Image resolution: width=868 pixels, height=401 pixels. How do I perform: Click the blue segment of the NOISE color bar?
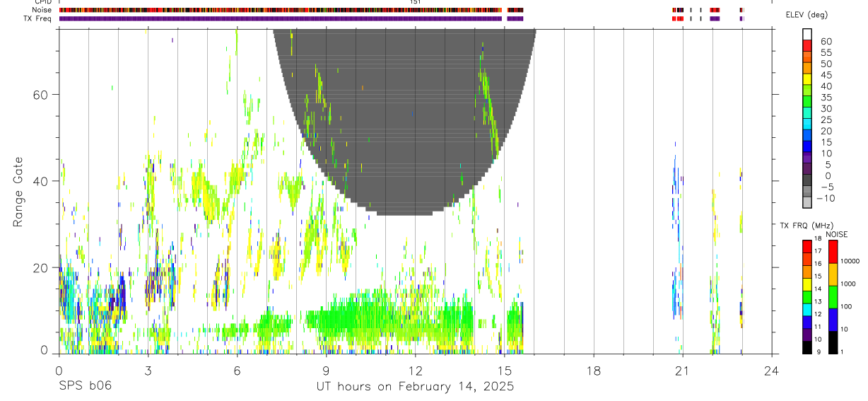(x=833, y=320)
